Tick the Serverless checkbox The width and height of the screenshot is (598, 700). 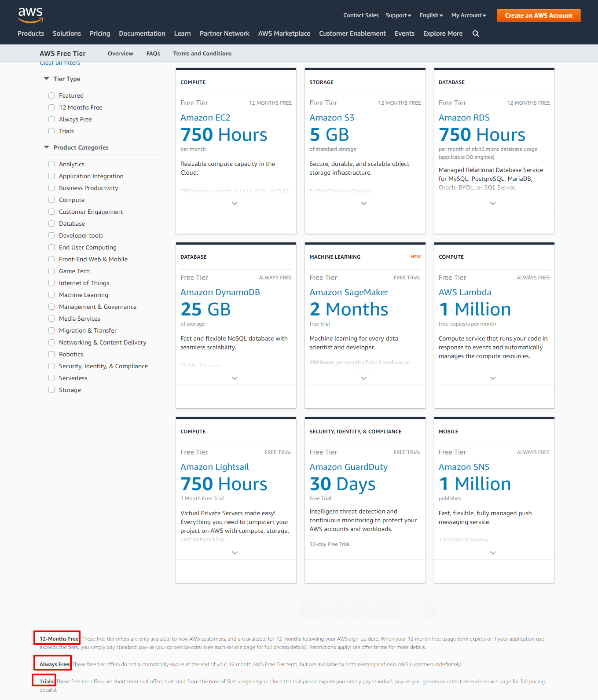[51, 378]
